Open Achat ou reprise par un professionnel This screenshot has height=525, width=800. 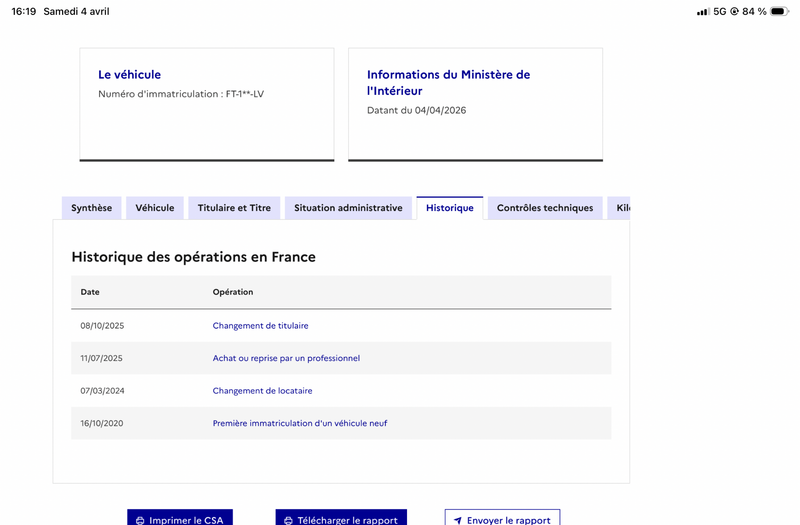click(286, 358)
